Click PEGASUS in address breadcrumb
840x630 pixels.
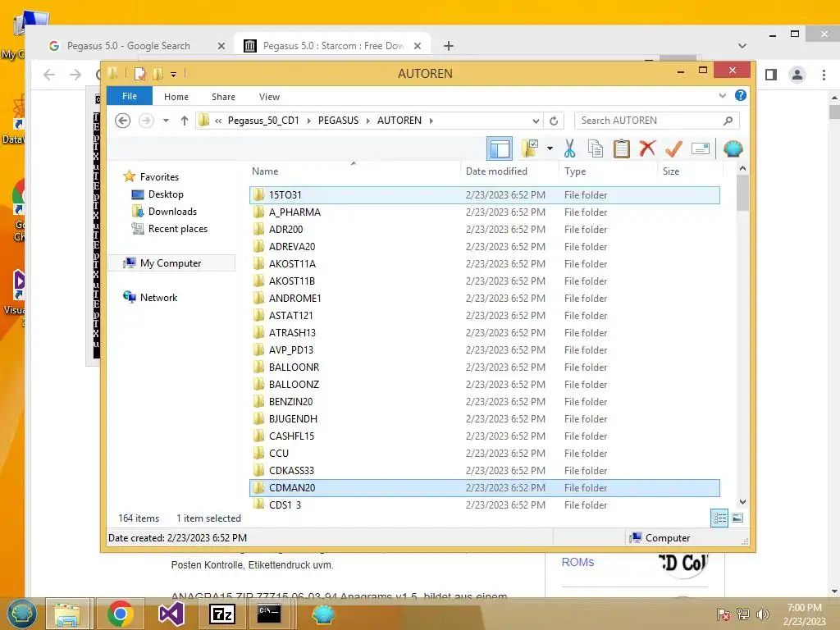click(338, 121)
